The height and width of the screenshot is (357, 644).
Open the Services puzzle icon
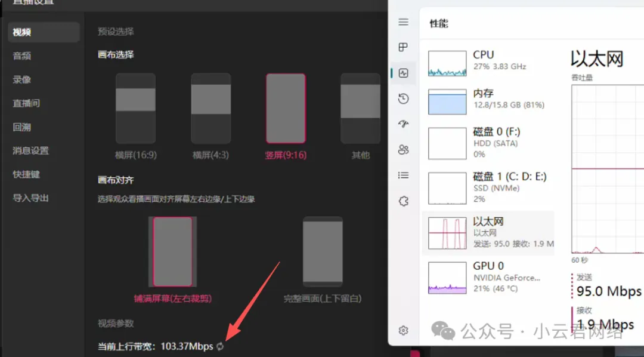pos(404,201)
